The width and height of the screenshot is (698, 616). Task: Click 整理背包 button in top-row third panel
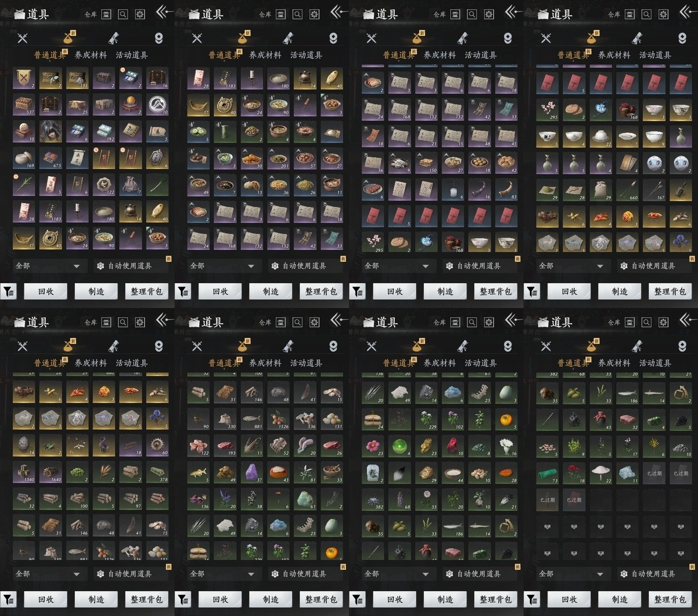(496, 291)
